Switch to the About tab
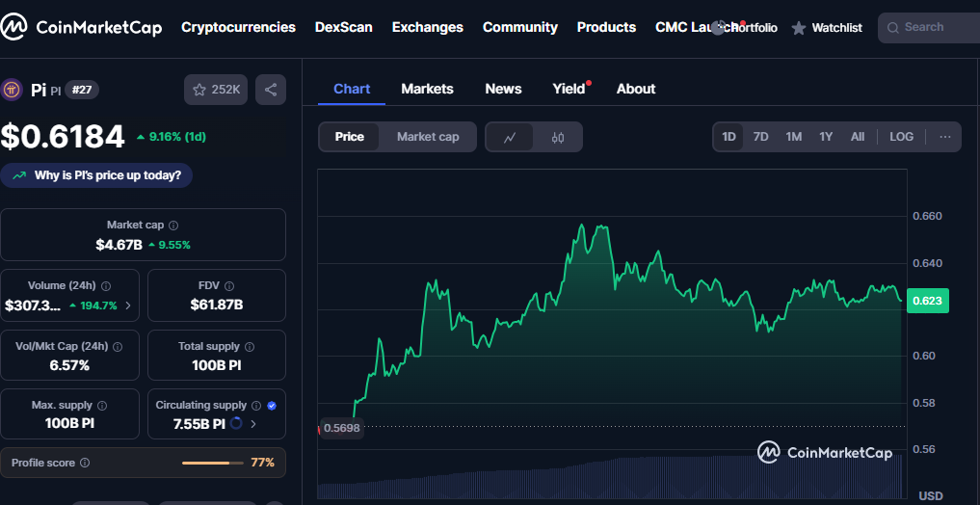Screen dimensions: 980x505 tap(636, 89)
